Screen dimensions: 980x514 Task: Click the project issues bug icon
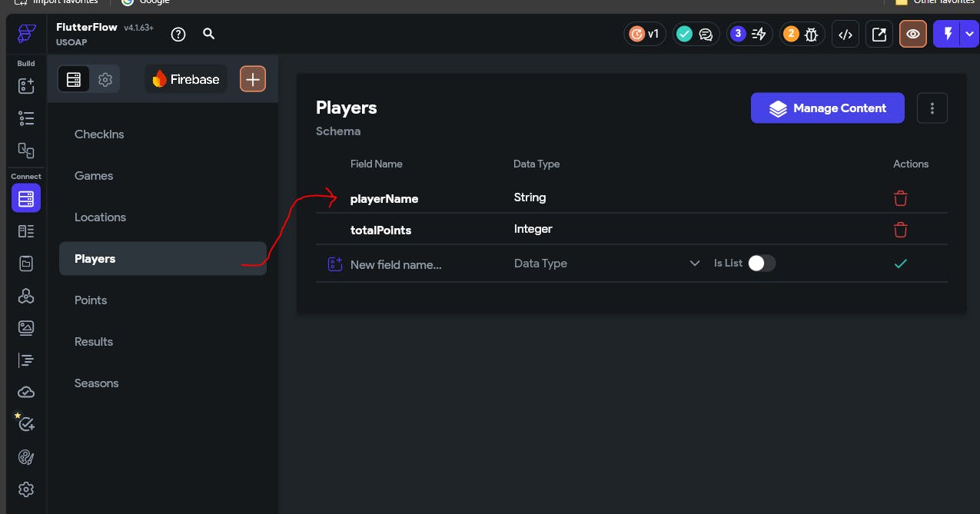[x=803, y=34]
